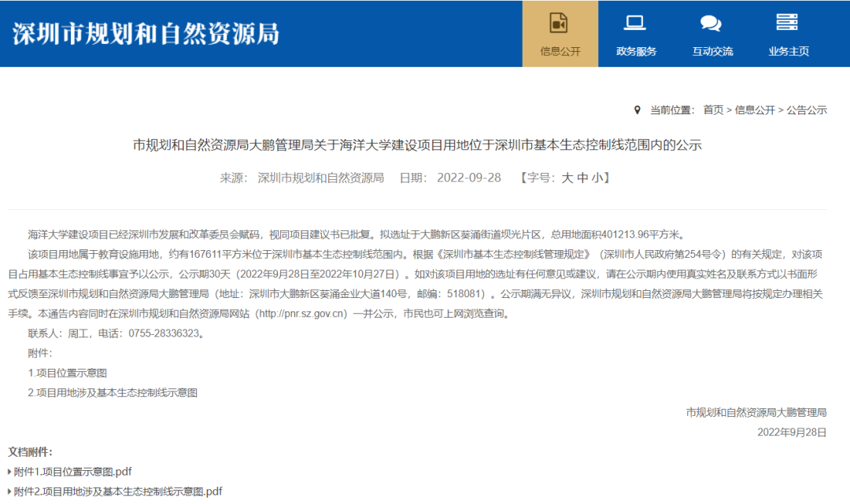The height and width of the screenshot is (504, 850).
Task: Click the 信息公开 video document icon
Action: (x=559, y=23)
